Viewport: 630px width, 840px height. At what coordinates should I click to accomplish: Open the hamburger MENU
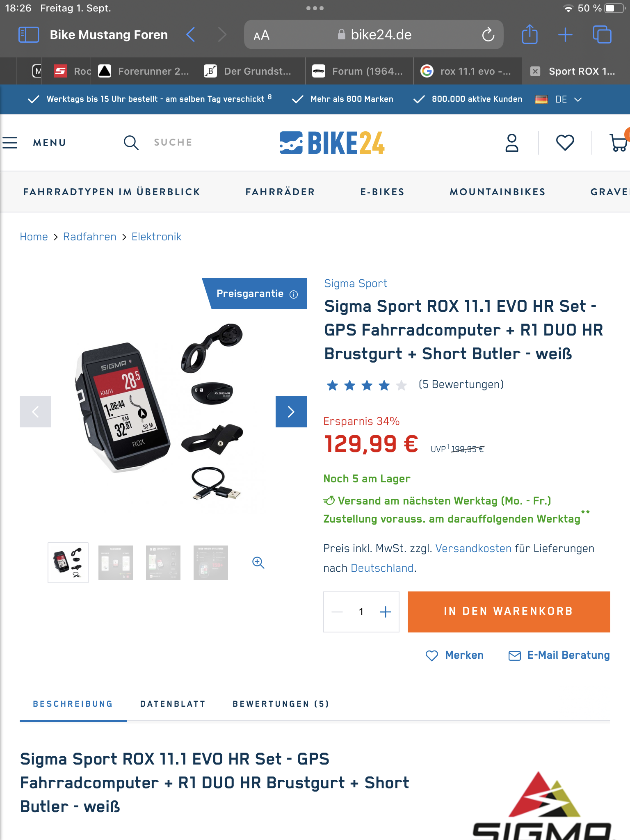(x=34, y=143)
